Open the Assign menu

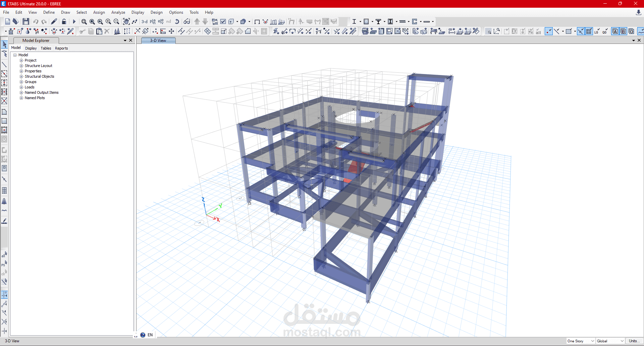point(99,12)
